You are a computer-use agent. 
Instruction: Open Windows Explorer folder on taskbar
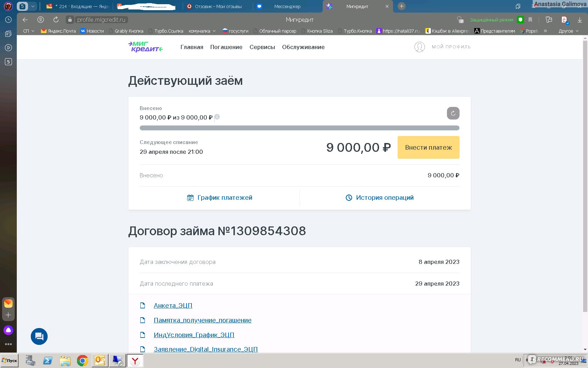click(65, 361)
